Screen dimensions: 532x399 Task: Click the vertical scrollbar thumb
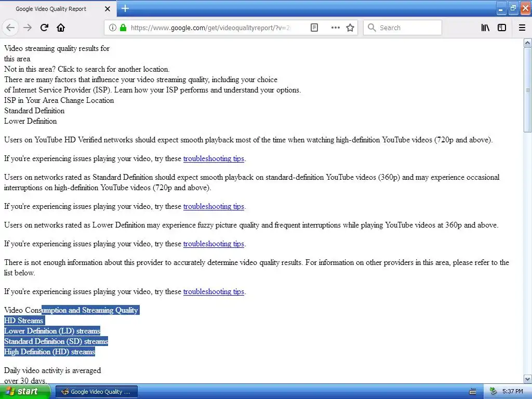click(x=528, y=90)
